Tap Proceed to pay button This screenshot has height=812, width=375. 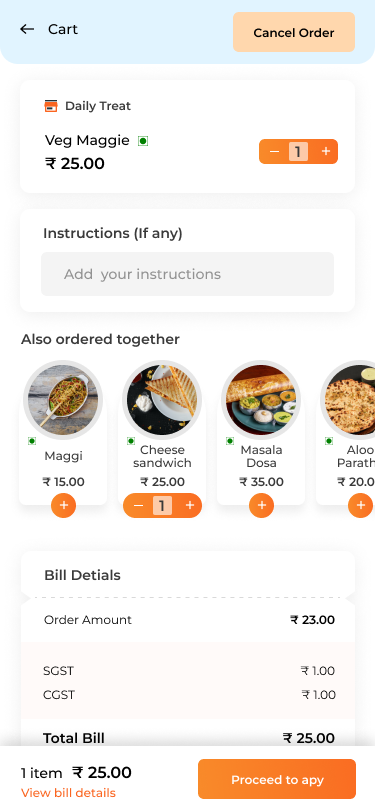tap(277, 779)
